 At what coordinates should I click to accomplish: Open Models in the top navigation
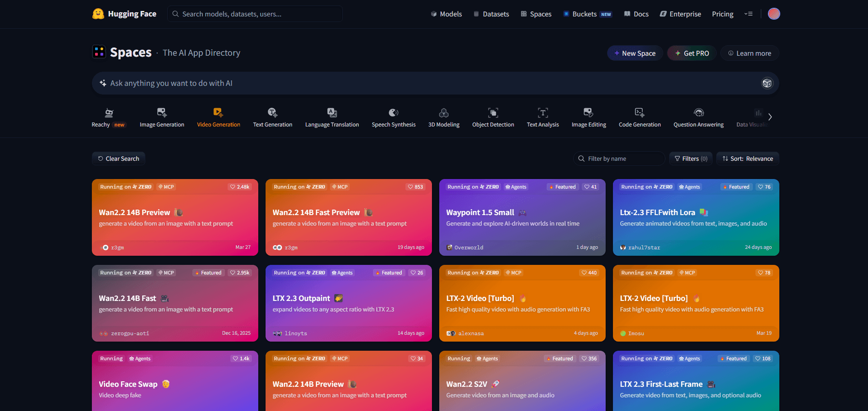[x=446, y=14]
